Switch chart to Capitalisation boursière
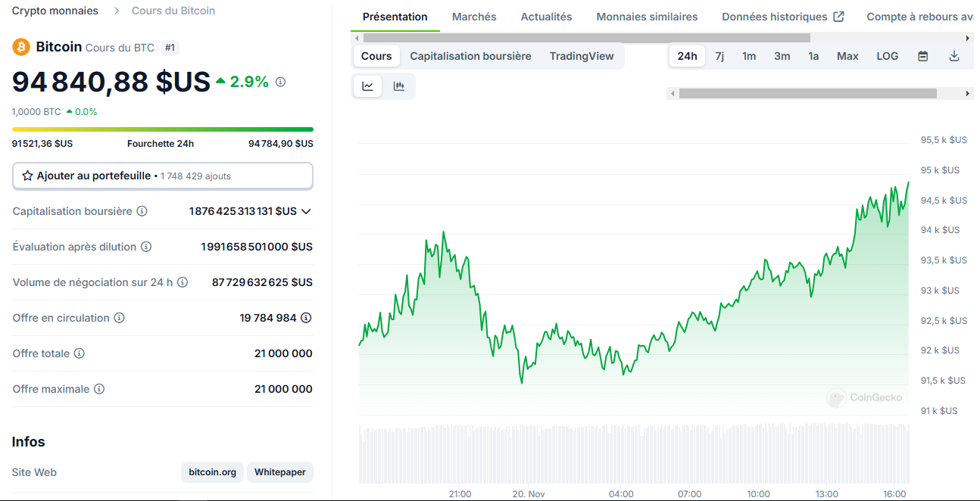Screen dimensions: 980x501 tap(470, 56)
